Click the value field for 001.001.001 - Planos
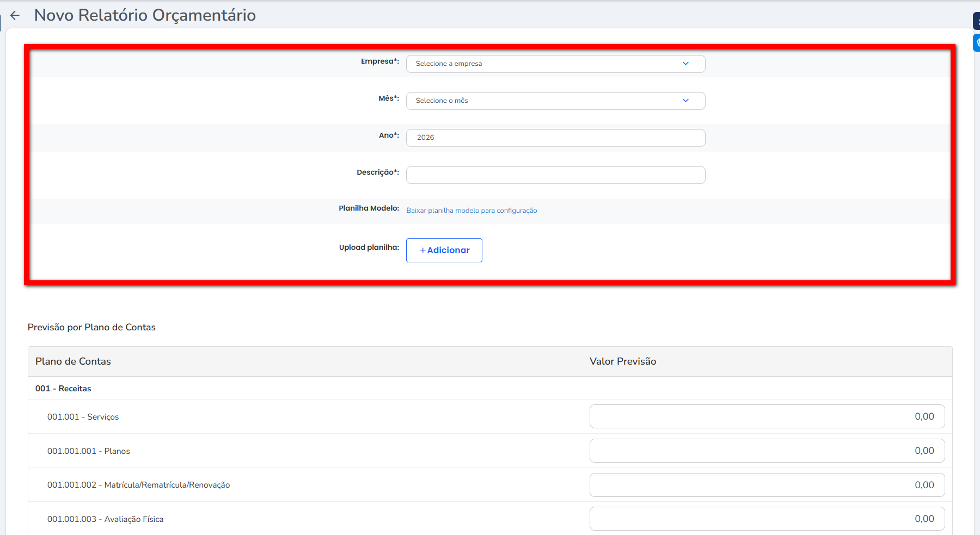Screen dimensions: 980x535 click(x=767, y=451)
